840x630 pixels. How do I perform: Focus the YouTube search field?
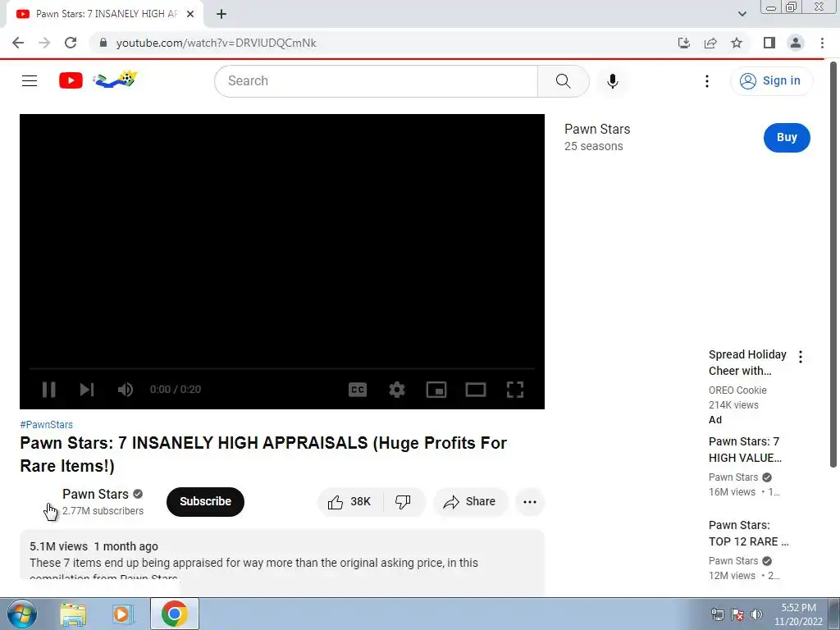tap(376, 81)
